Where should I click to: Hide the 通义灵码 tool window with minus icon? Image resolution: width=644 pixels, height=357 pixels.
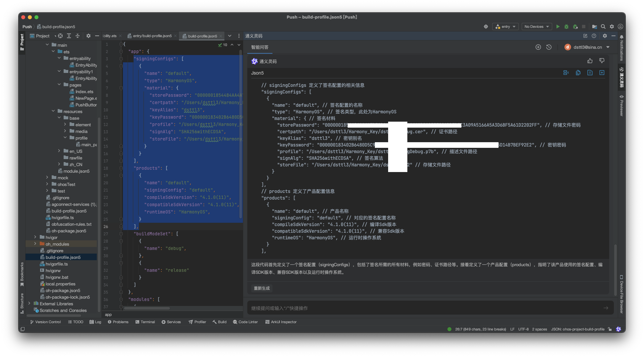614,36
